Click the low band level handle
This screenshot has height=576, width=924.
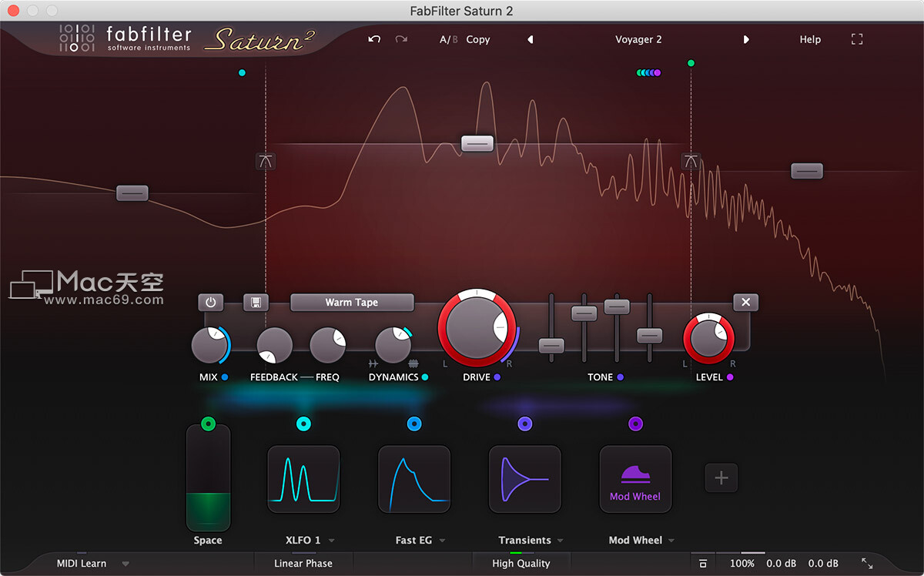click(x=132, y=193)
